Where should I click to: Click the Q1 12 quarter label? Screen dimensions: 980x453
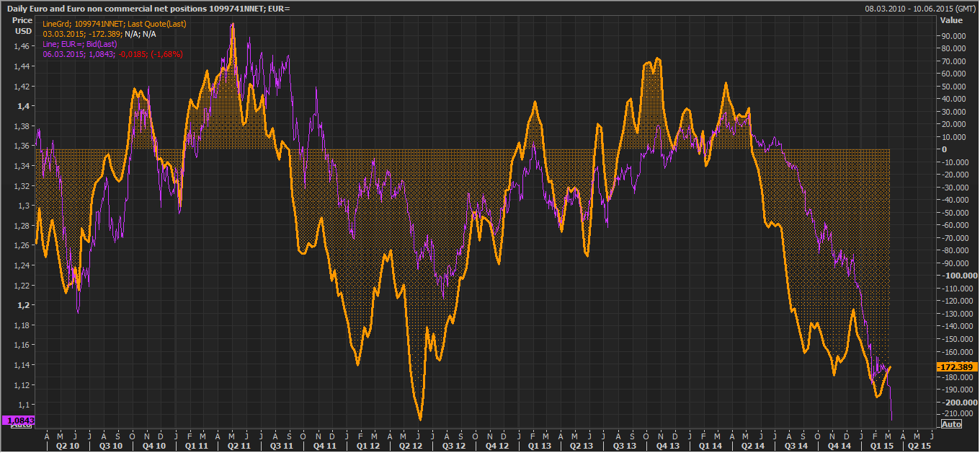[x=367, y=446]
